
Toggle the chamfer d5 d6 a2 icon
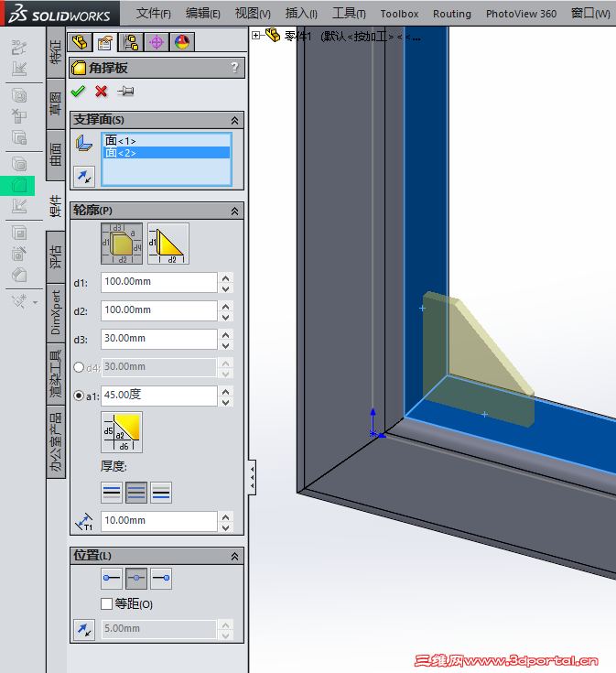point(122,432)
